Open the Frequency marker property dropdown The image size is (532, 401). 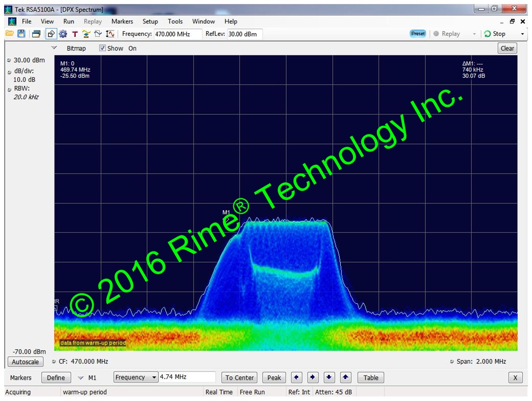136,377
